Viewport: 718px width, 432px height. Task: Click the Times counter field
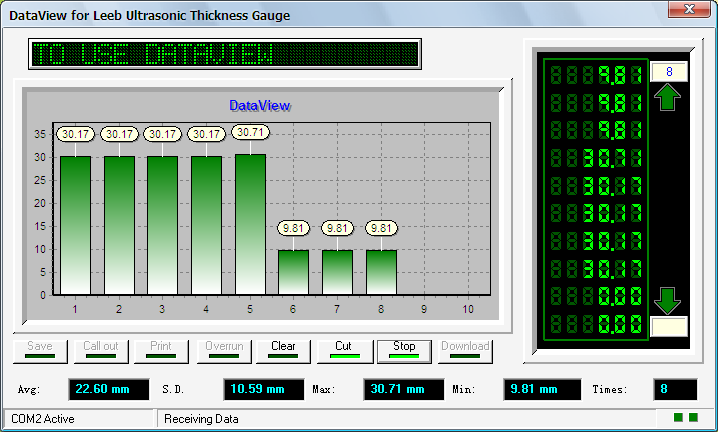(x=675, y=389)
